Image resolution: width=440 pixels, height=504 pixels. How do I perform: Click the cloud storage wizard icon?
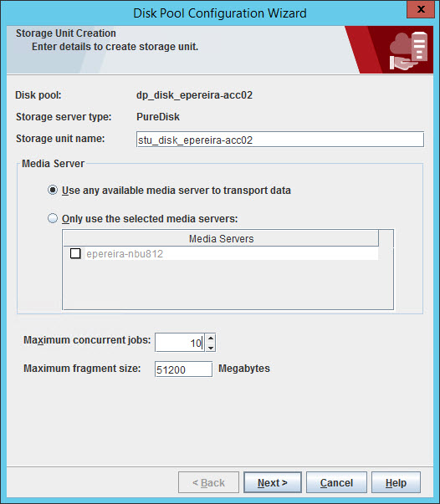point(408,51)
